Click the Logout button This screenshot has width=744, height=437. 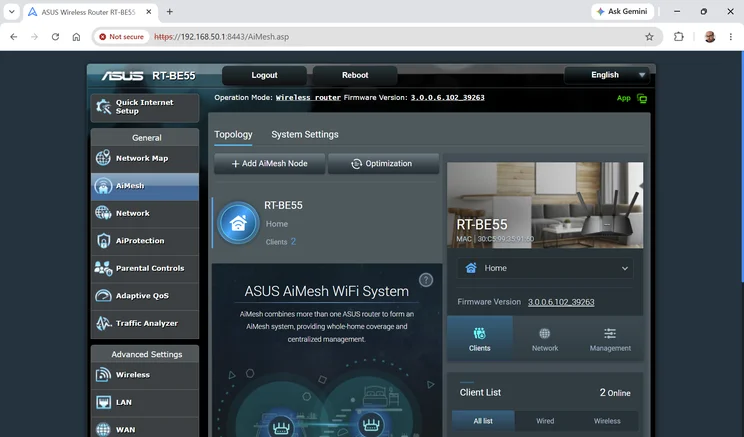pos(264,75)
